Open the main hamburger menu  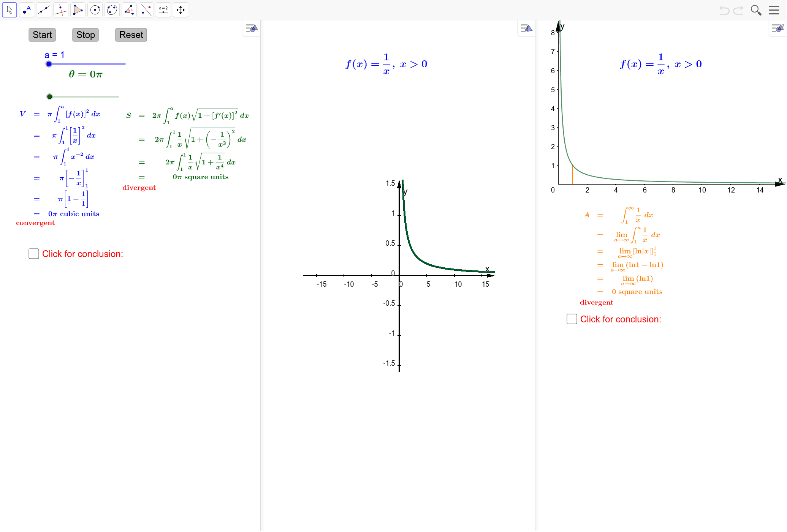tap(774, 10)
